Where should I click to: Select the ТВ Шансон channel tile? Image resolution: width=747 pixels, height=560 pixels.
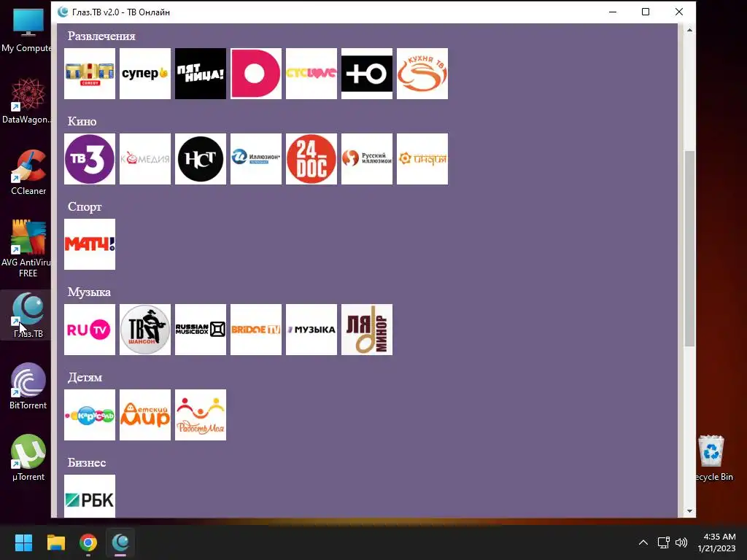click(145, 329)
